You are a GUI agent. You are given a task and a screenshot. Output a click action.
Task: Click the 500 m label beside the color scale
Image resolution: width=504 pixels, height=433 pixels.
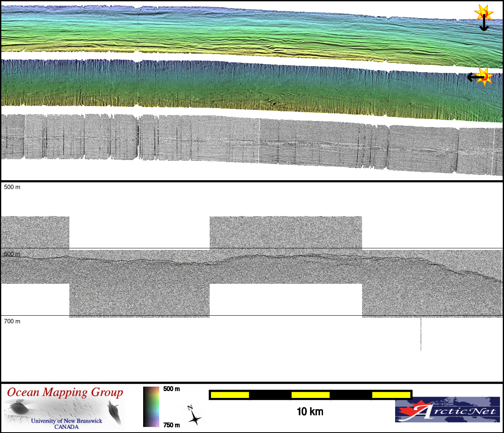point(171,389)
